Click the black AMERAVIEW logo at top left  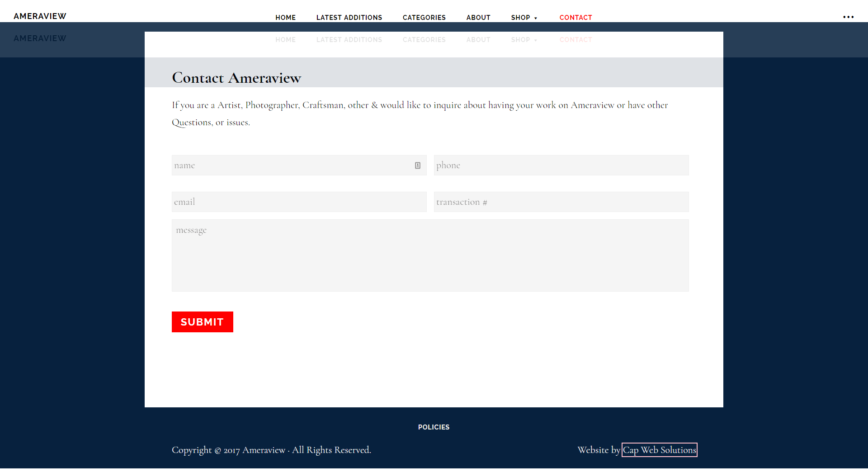pyautogui.click(x=40, y=16)
